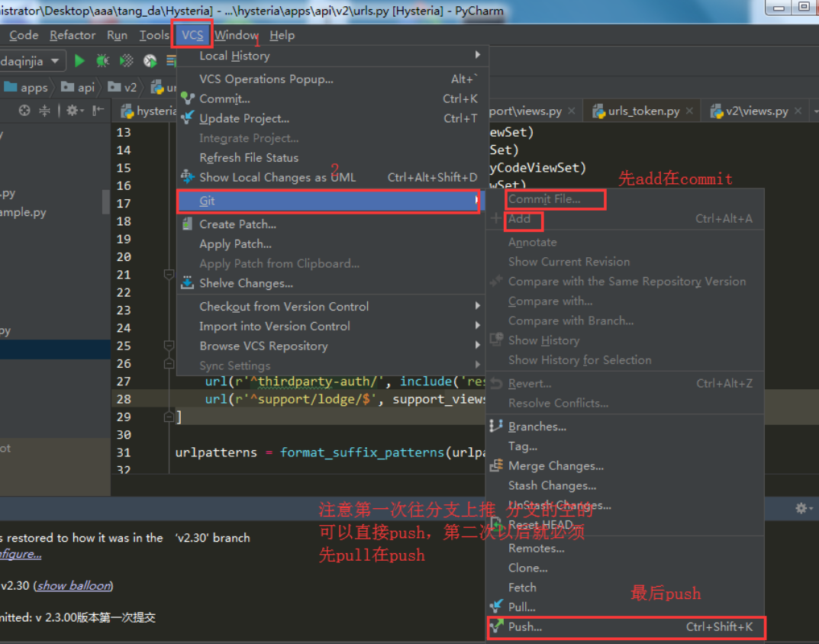
Task: Click the Scroll from Source crosshair icon
Action: [x=24, y=111]
